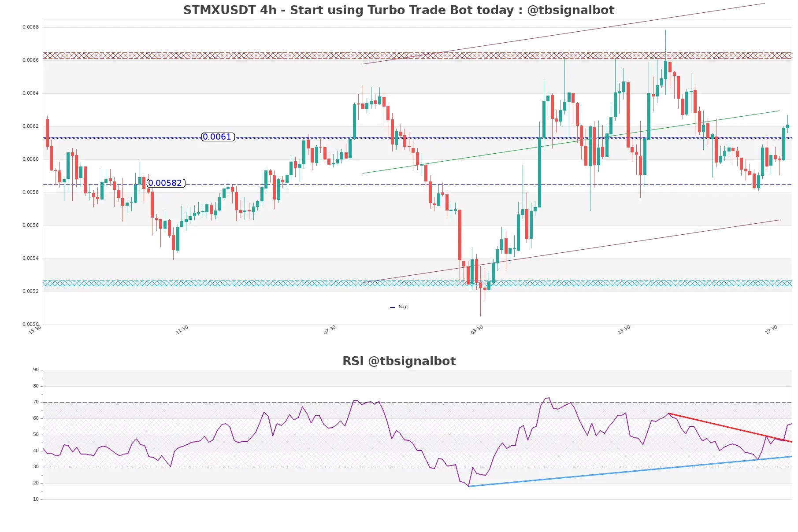798x532 pixels.
Task: Click the 0.0054 y-axis price label
Action: (31, 259)
